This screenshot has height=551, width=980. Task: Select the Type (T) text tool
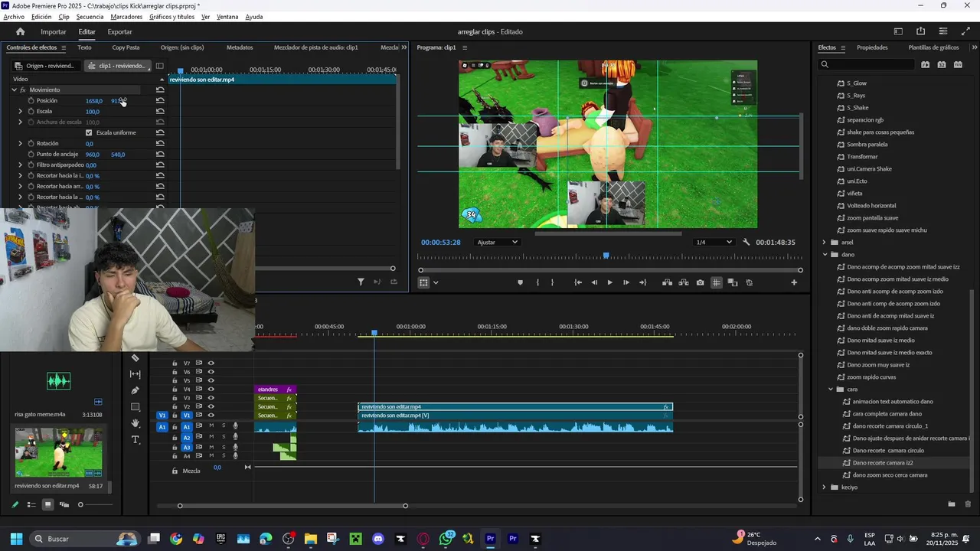136,439
